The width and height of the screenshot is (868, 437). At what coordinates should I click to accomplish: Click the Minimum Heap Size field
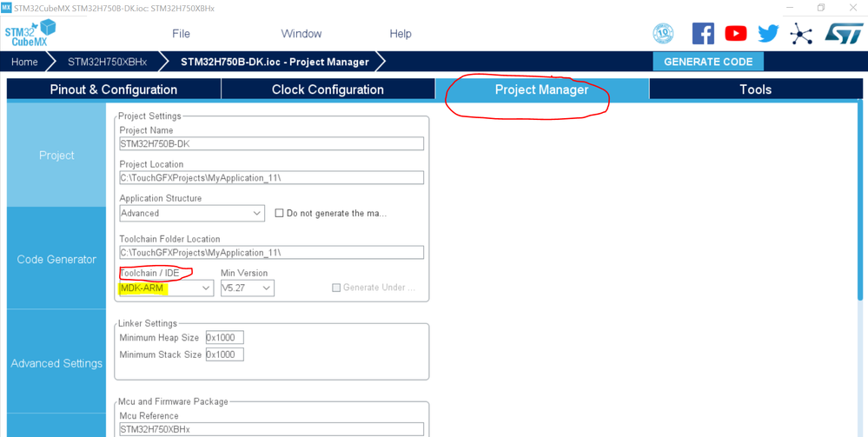tap(225, 337)
